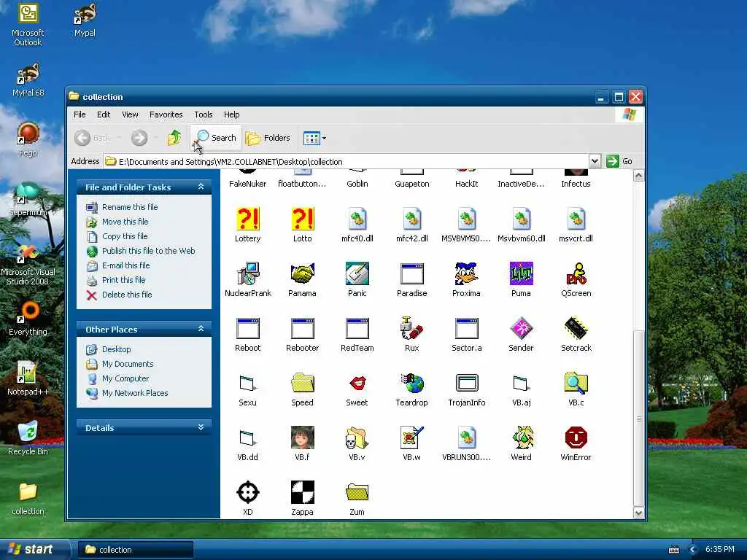The height and width of the screenshot is (560, 747).
Task: Click the file list scroll up arrow
Action: pyautogui.click(x=639, y=176)
